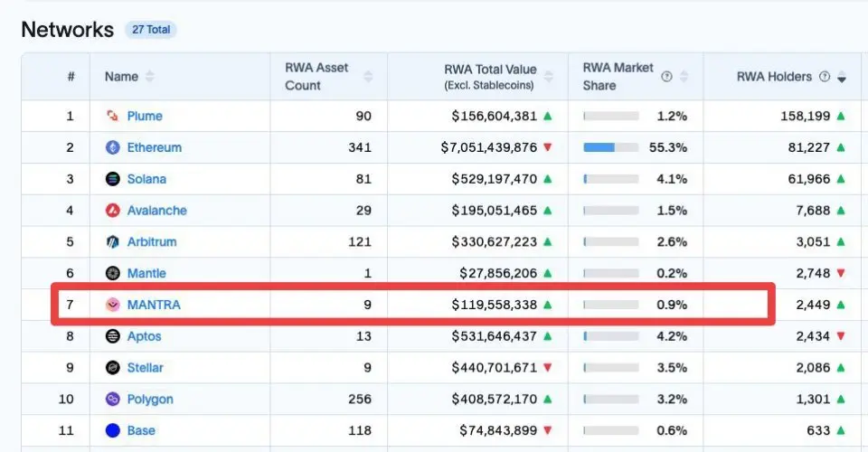Sort by RWA Market Share arrows

684,77
